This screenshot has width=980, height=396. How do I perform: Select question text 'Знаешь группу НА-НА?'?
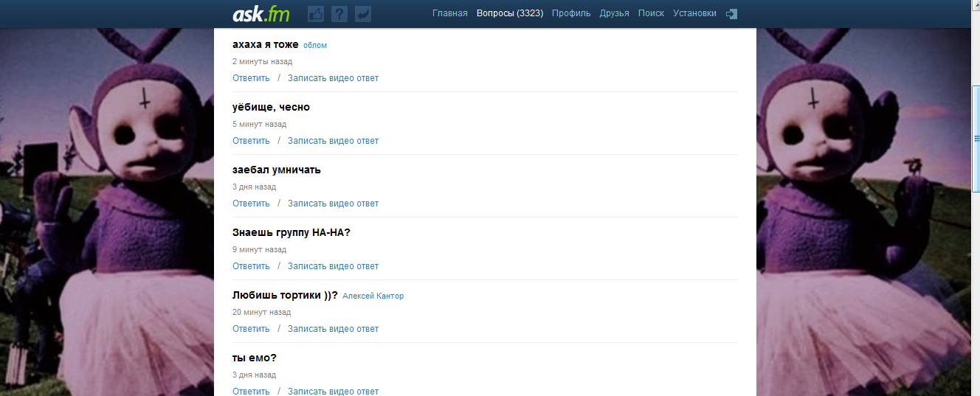(291, 232)
